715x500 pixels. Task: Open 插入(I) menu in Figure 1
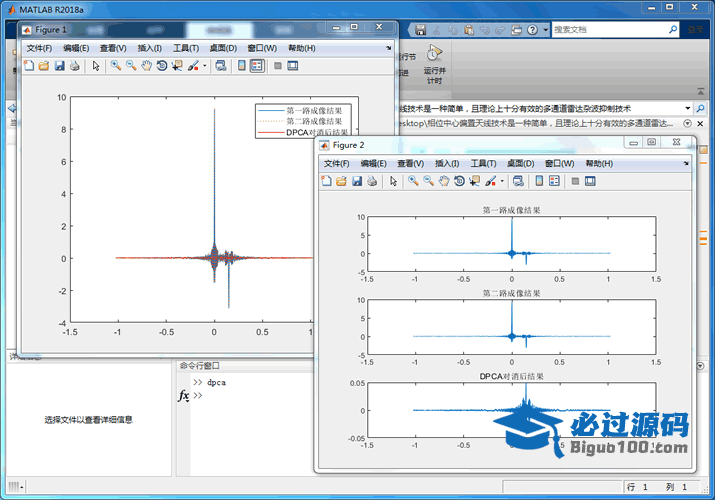click(149, 48)
